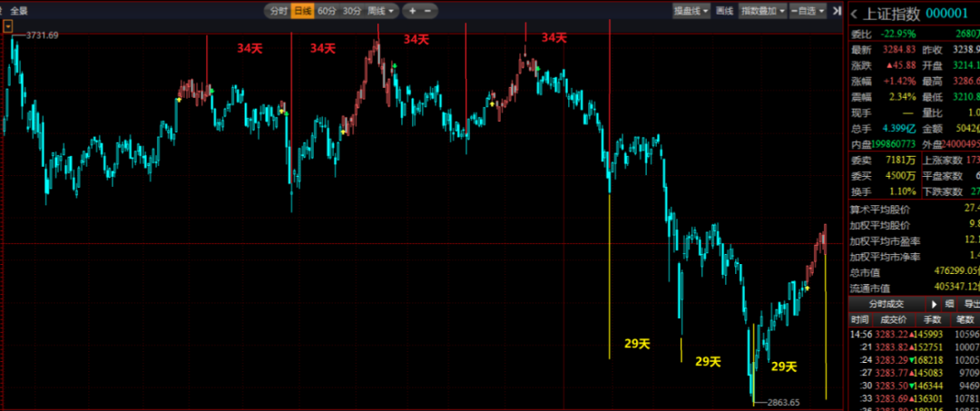Switch chart to 分时 intraday view

click(x=278, y=11)
